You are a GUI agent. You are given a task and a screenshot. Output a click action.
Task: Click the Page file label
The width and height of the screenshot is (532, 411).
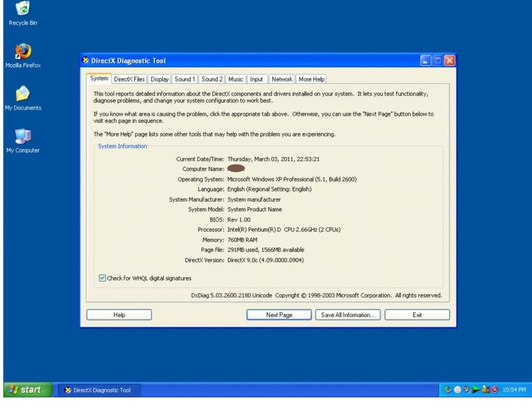(x=212, y=250)
